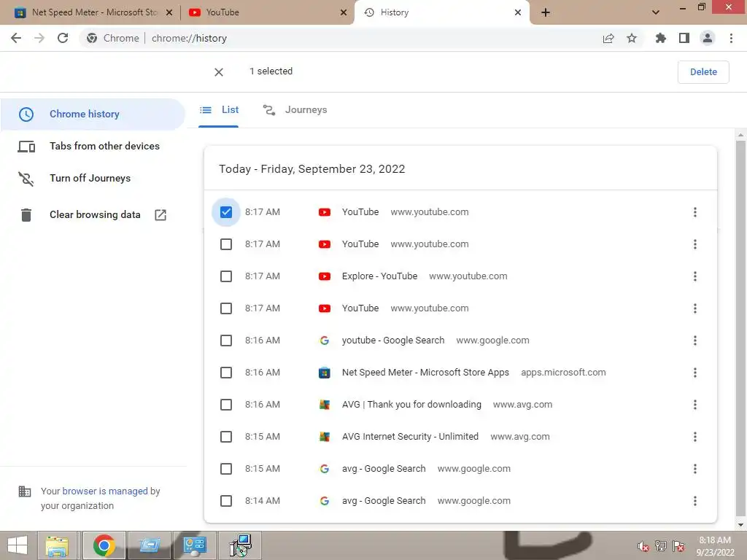Open File Explorer from the taskbar
This screenshot has height=560, width=747.
(x=57, y=545)
